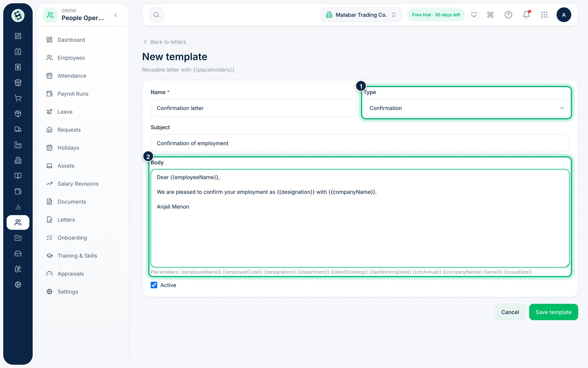This screenshot has width=588, height=368.
Task: Open the wallet module in the rail
Action: click(18, 191)
